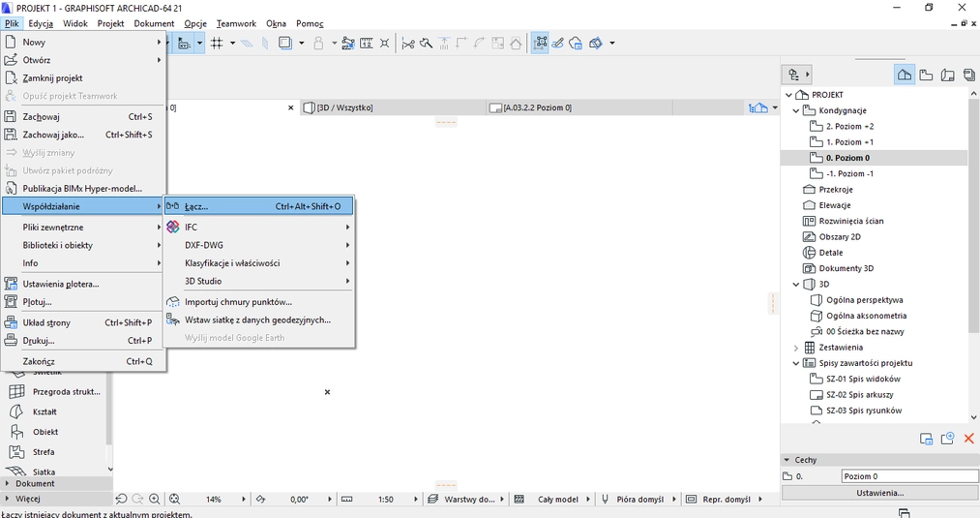980x518 pixels.
Task: Click the undo zoom icon in status bar
Action: click(x=121, y=500)
